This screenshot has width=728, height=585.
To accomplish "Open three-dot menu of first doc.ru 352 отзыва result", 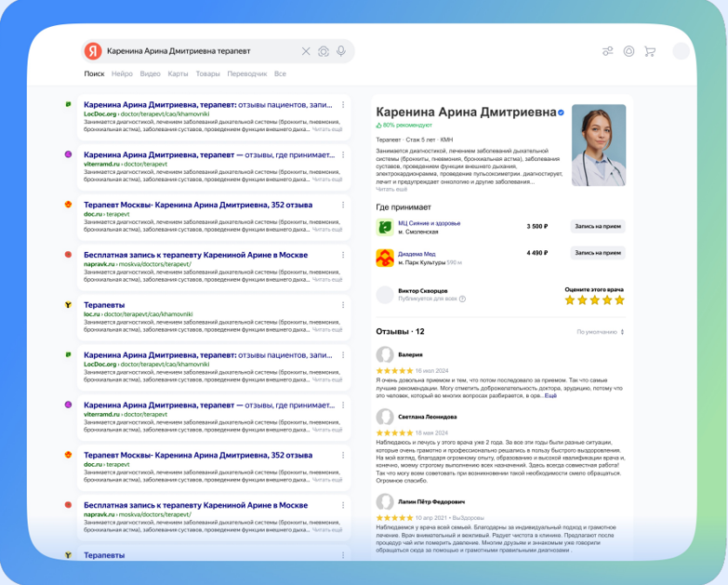I will (343, 205).
